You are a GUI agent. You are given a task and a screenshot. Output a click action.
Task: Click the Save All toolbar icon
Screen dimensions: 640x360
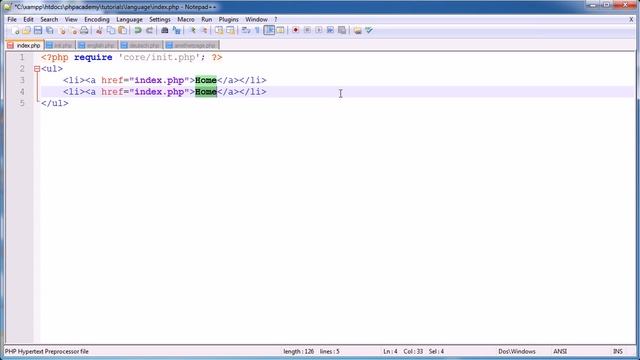(50, 31)
